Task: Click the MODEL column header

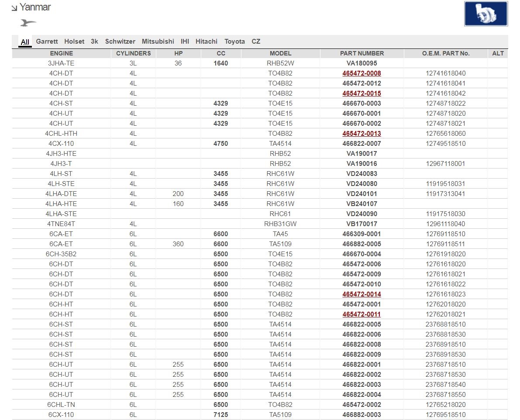Action: tap(281, 53)
